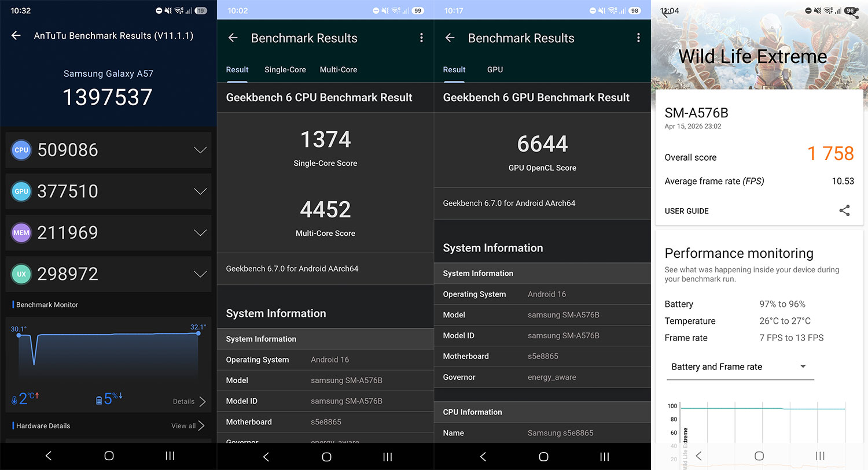Tap Android back button in Geekbench GPU panel
The width and height of the screenshot is (868, 470).
pyautogui.click(x=483, y=457)
